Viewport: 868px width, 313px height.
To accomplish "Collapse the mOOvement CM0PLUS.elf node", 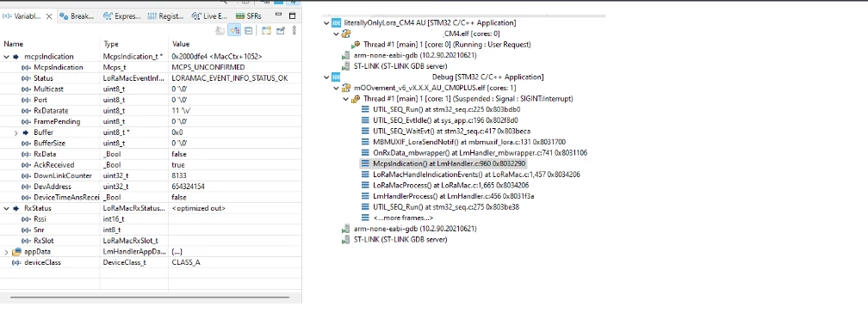I will (336, 88).
